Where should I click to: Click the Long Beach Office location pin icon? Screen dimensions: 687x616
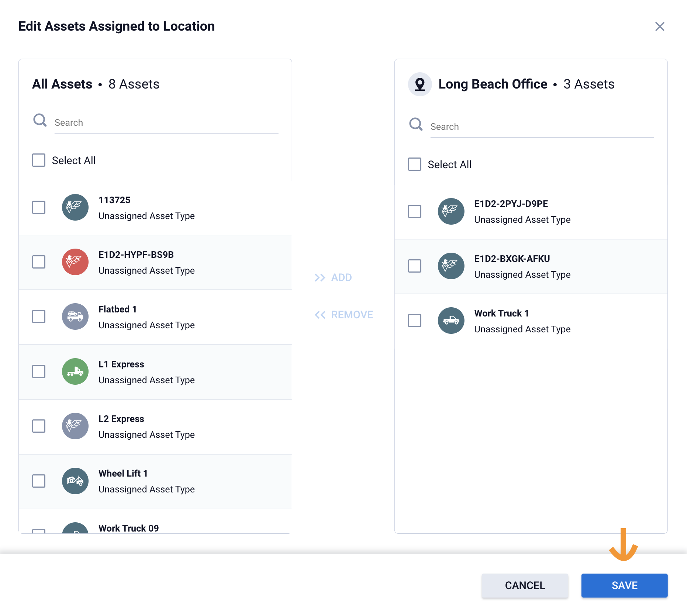click(420, 84)
